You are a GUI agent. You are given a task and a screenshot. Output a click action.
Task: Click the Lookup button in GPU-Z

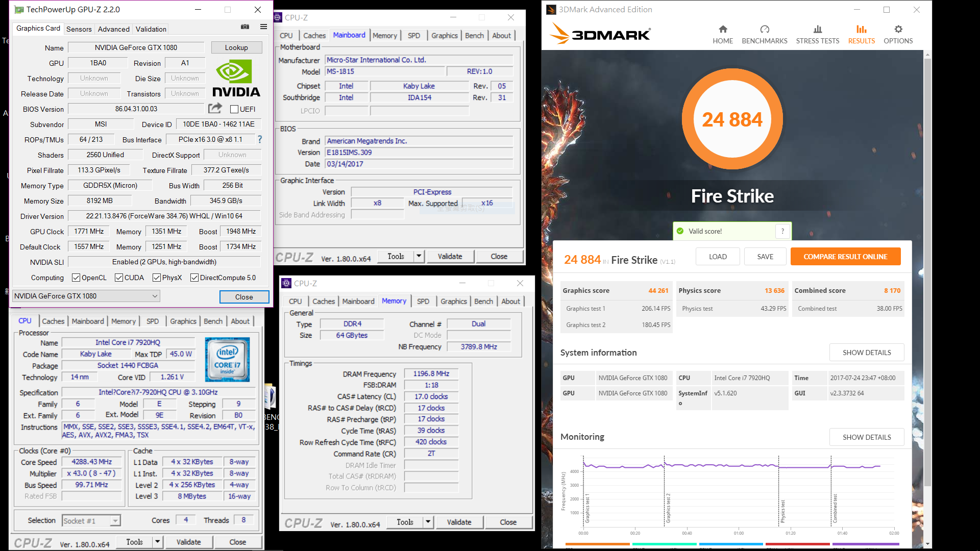coord(236,47)
